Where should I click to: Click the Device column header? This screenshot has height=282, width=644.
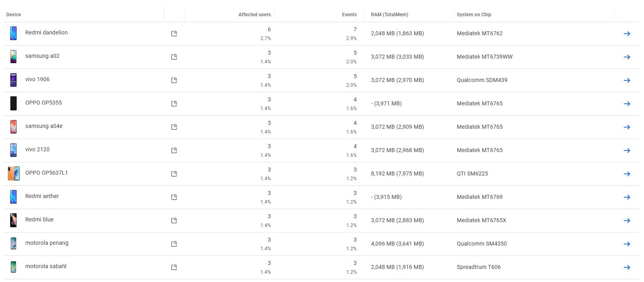coord(13,15)
